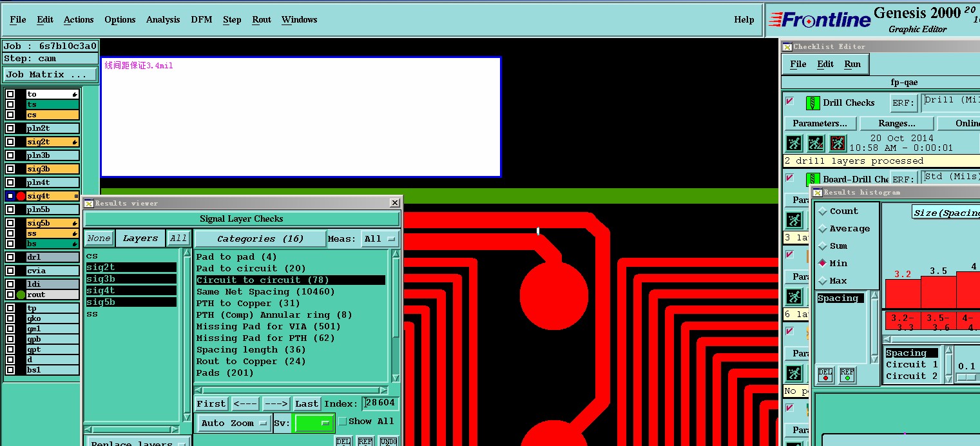The height and width of the screenshot is (446, 980).
Task: Open the Actions menu
Action: (79, 19)
